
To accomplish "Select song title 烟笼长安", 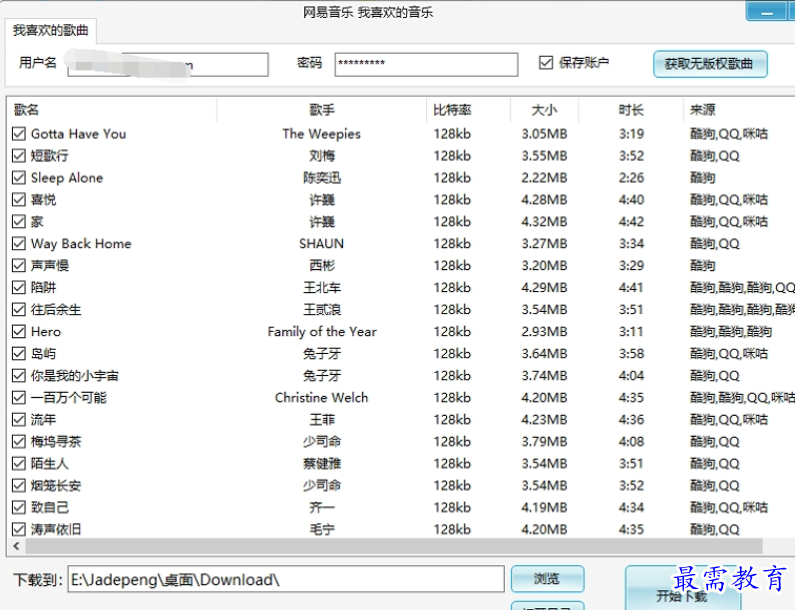I will 56,485.
